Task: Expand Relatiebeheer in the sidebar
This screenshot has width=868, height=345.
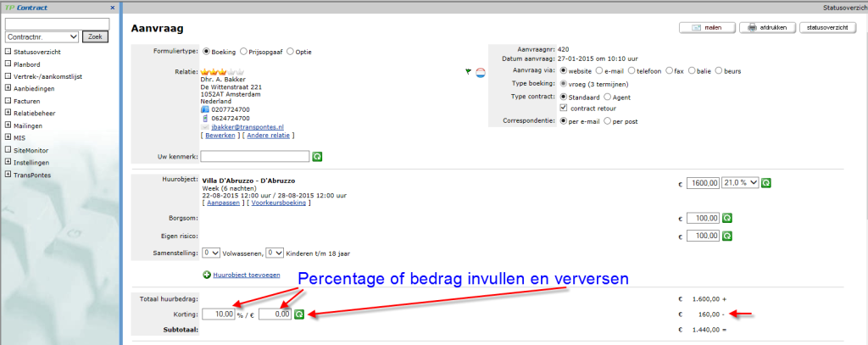Action: [x=8, y=113]
